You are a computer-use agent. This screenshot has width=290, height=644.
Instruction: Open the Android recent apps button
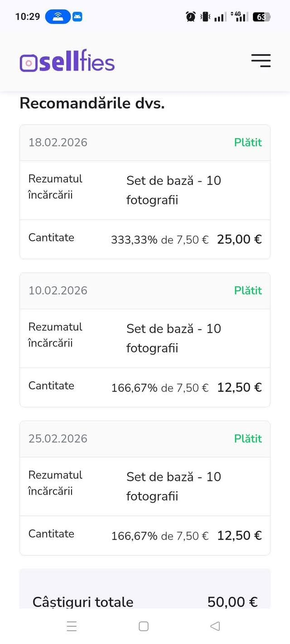click(x=72, y=626)
